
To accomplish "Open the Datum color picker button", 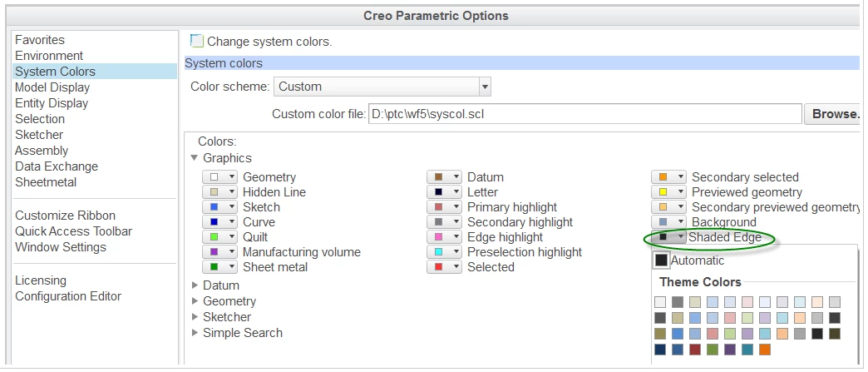I will tap(445, 177).
